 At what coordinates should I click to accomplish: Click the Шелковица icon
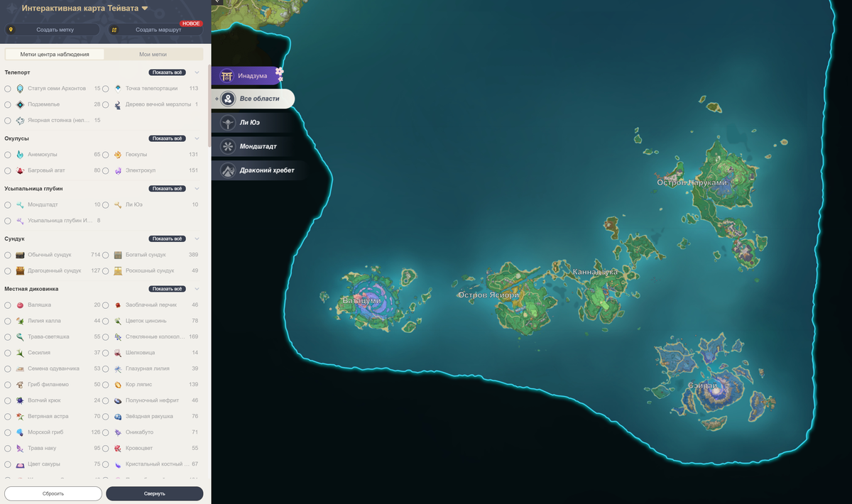click(x=118, y=353)
